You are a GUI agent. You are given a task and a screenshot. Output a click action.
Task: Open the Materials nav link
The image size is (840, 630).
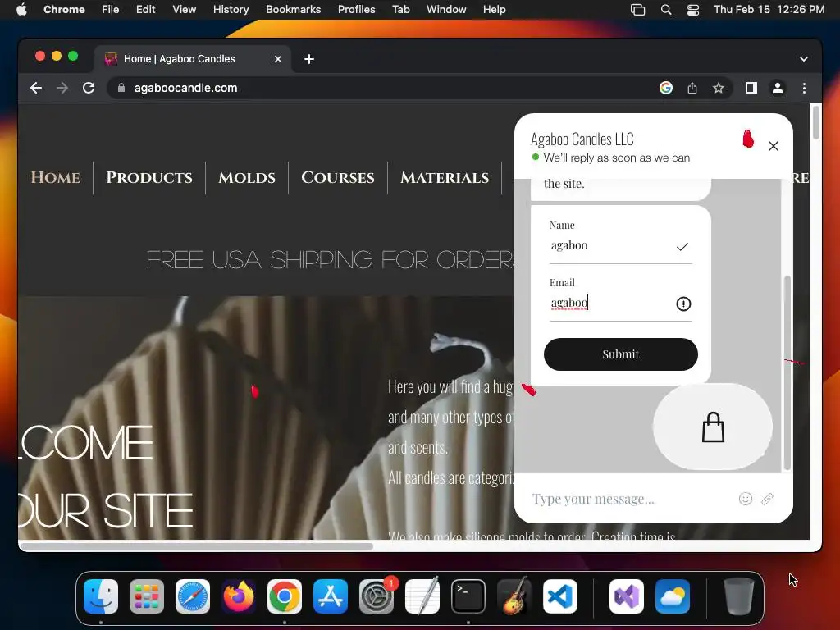pyautogui.click(x=445, y=177)
